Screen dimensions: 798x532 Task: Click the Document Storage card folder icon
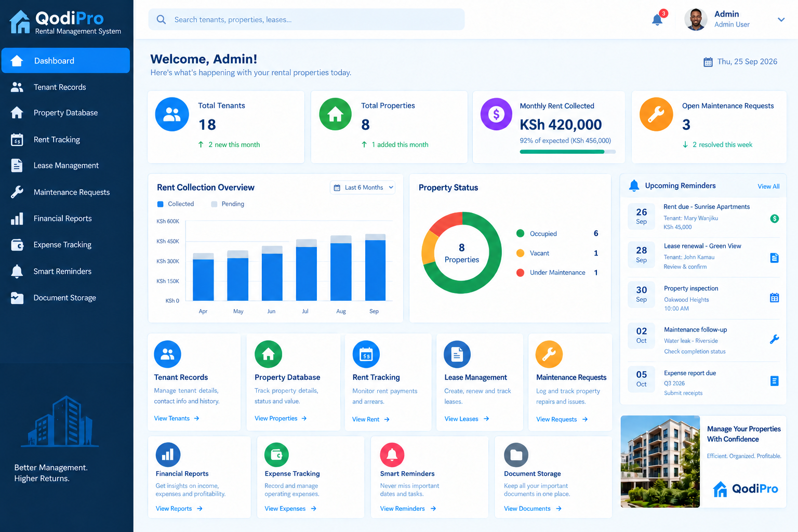(516, 455)
